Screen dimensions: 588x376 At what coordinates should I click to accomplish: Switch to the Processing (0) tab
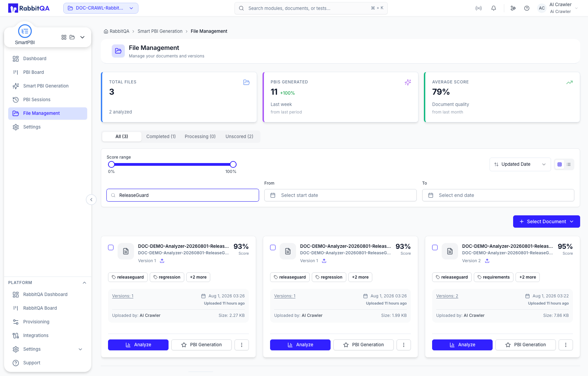point(200,136)
